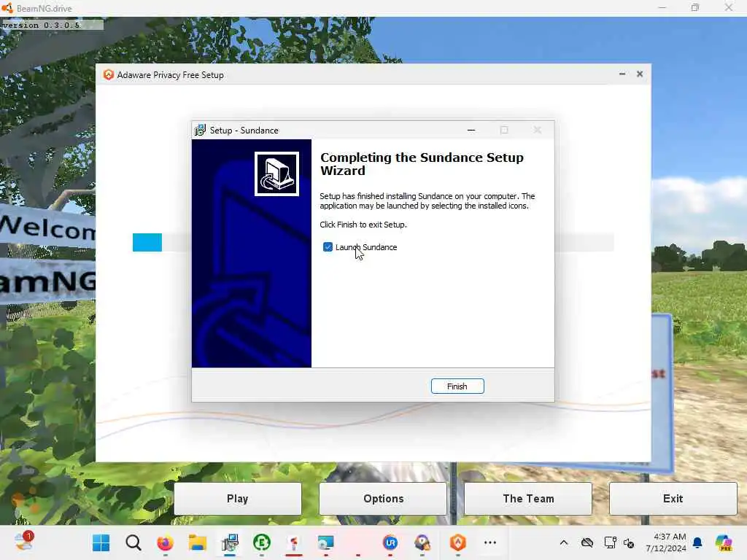Open The Team credits button
747x560 pixels.
click(x=528, y=499)
